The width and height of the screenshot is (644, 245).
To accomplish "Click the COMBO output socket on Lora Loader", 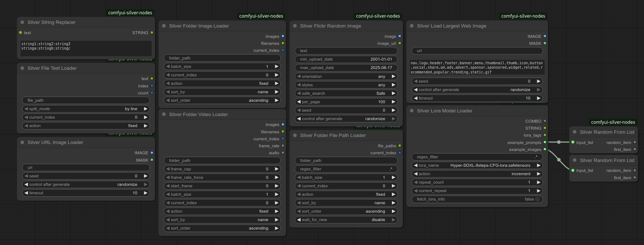I will [545, 121].
